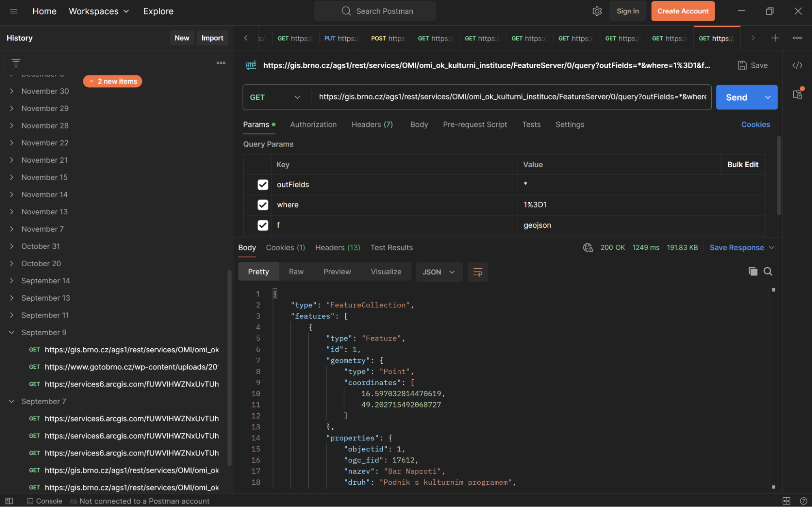Switch to Headers (7) request tab
This screenshot has height=507, width=812.
tap(372, 124)
